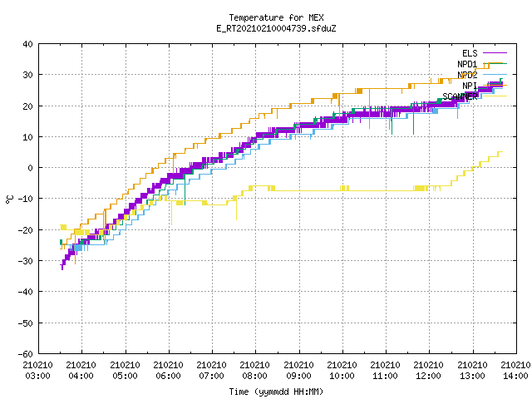Screen dimensions: 532x399
Task: Click the y-axis label -40
Action: pos(26,292)
